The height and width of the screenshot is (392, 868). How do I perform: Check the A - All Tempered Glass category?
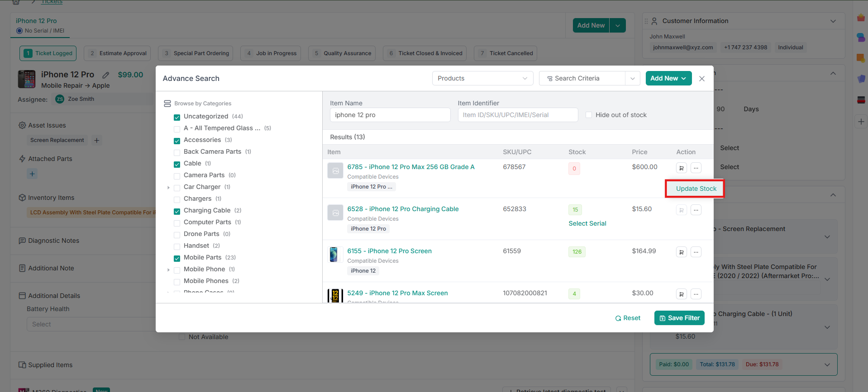(x=177, y=129)
